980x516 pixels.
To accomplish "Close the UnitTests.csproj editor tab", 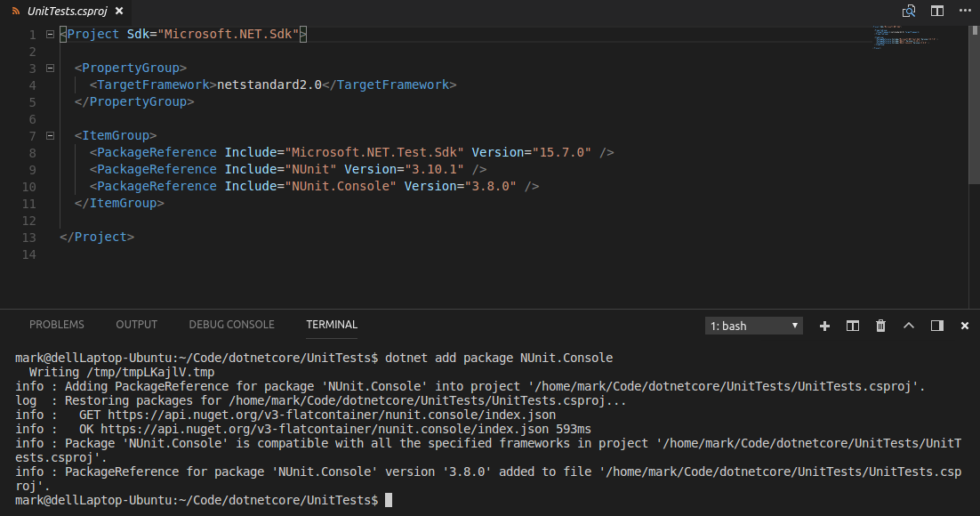I will (121, 12).
